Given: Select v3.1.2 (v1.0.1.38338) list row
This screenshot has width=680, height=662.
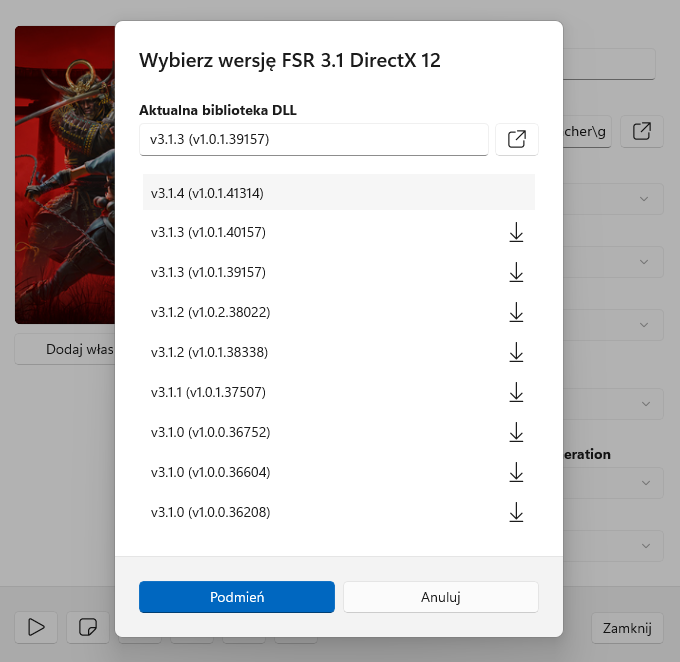Looking at the screenshot, I should click(339, 352).
